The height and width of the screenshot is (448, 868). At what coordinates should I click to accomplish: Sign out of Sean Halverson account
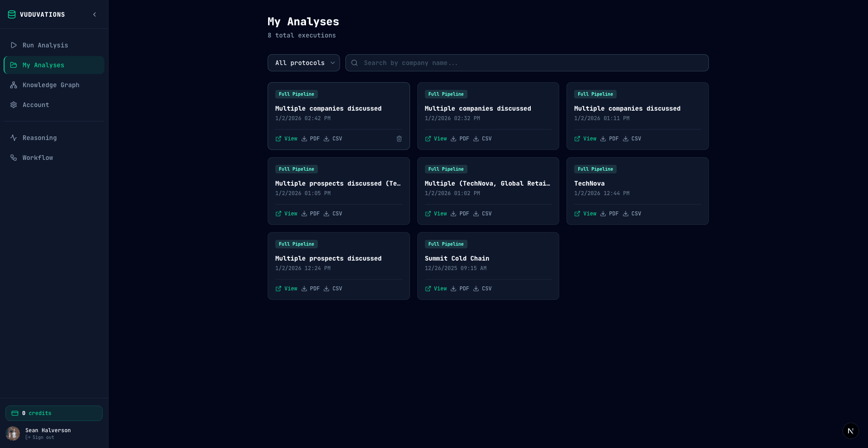(x=40, y=438)
